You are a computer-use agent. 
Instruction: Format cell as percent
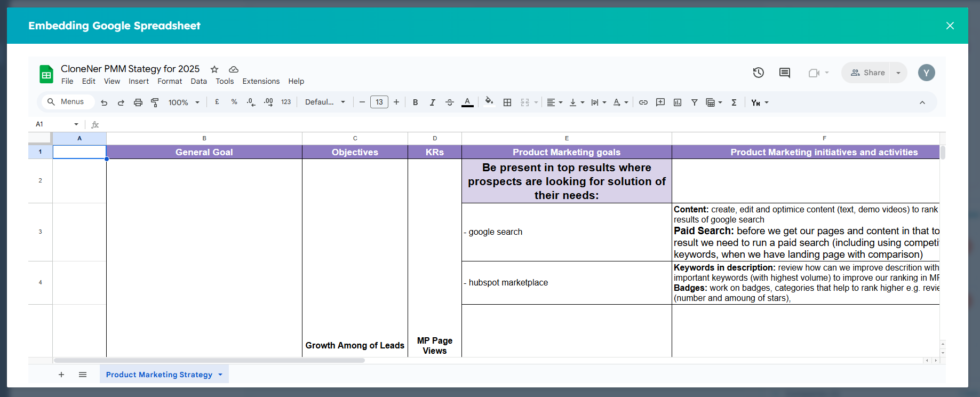[234, 102]
